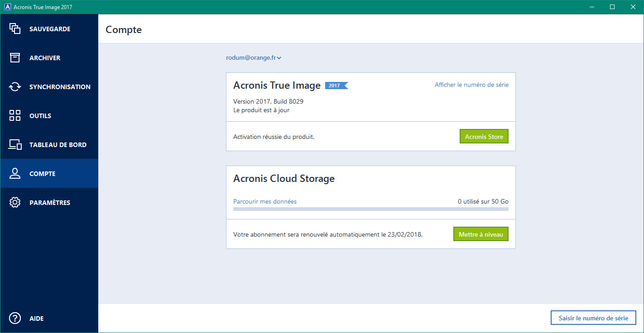Open AIDE help label
This screenshot has width=644, height=333.
[x=37, y=319]
